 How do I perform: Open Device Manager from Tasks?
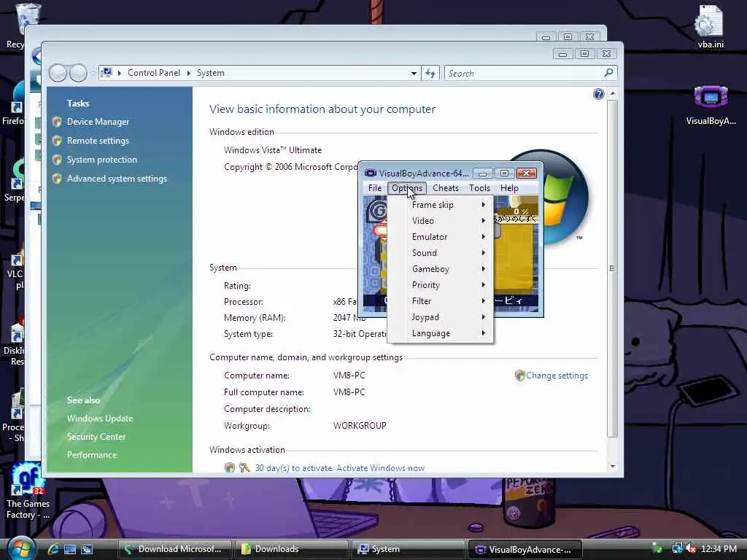click(x=98, y=122)
